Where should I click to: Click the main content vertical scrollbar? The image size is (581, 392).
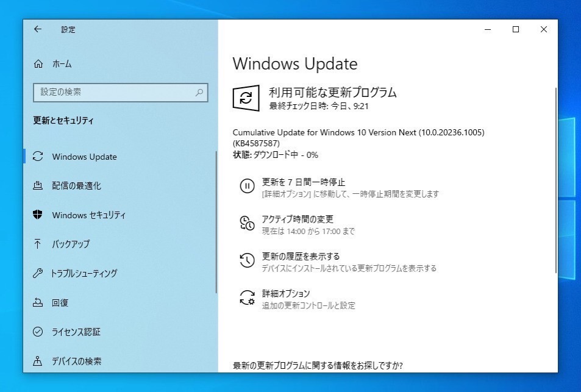coord(556,180)
